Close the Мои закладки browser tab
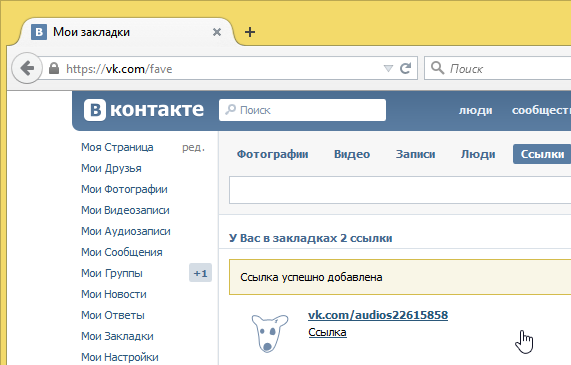Viewport: 571px width, 365px height. pos(217,32)
